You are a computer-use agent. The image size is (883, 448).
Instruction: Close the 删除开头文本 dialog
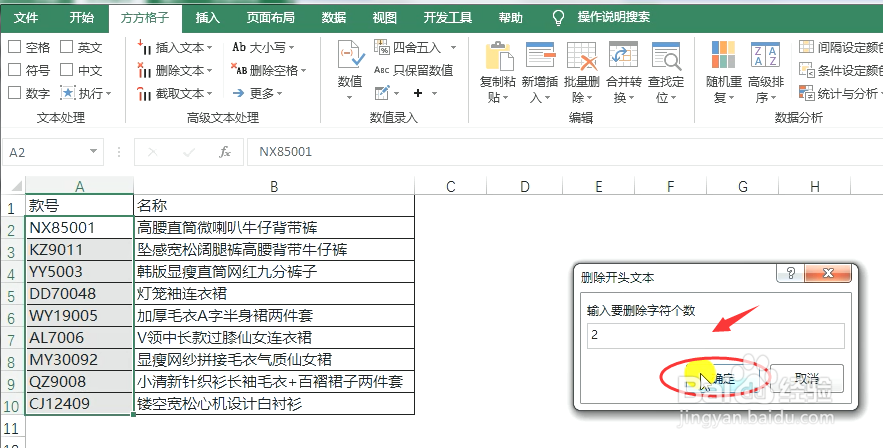(x=828, y=274)
